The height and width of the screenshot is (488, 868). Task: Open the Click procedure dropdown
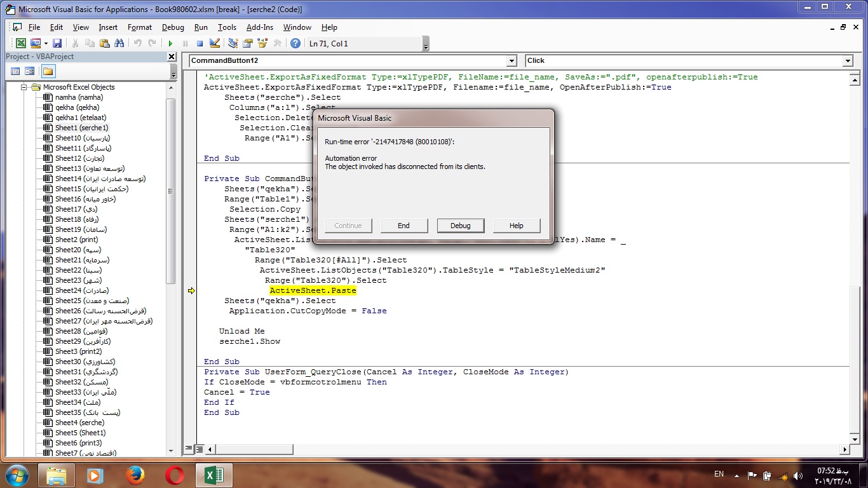point(847,60)
